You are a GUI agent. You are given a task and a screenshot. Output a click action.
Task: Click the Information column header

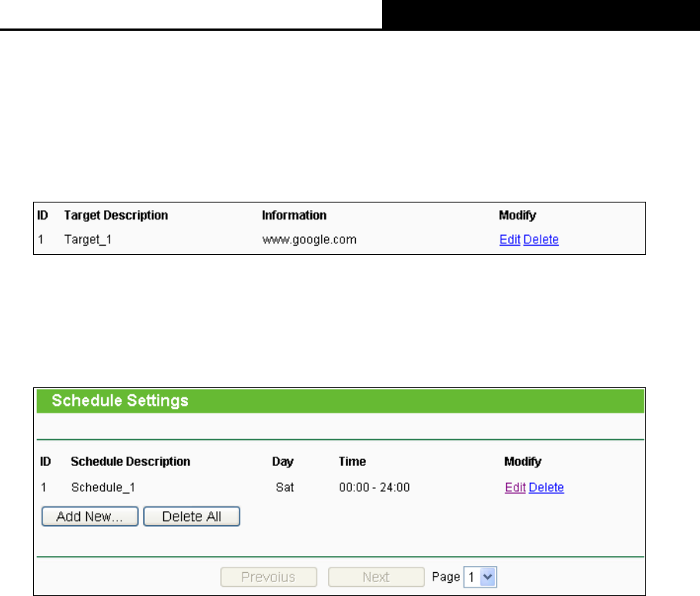pyautogui.click(x=294, y=216)
